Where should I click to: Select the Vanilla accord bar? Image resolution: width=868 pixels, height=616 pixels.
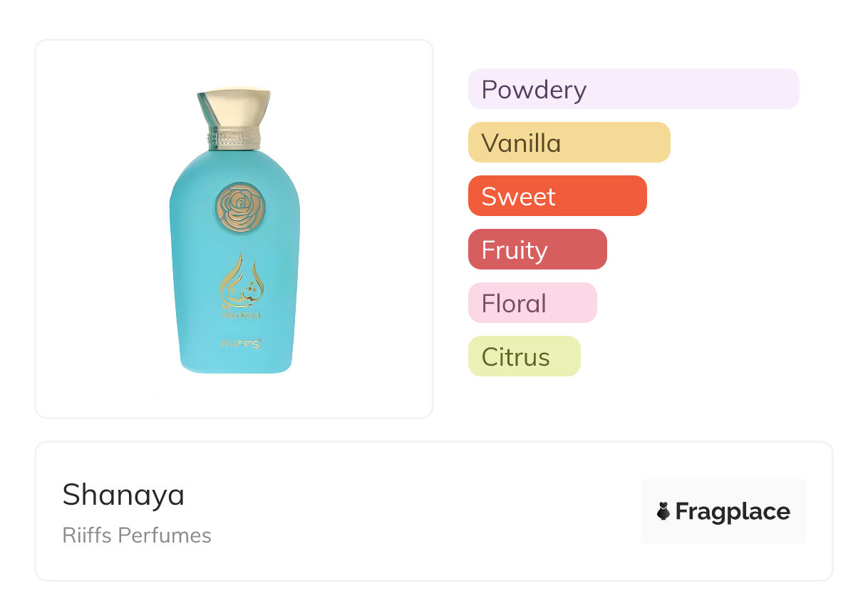coord(569,143)
